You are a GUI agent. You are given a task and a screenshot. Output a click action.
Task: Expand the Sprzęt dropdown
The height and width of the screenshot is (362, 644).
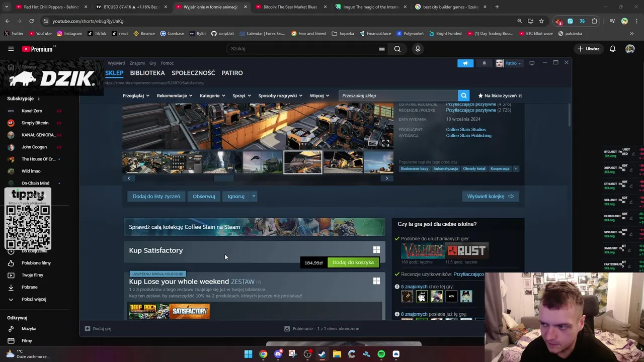click(242, 96)
